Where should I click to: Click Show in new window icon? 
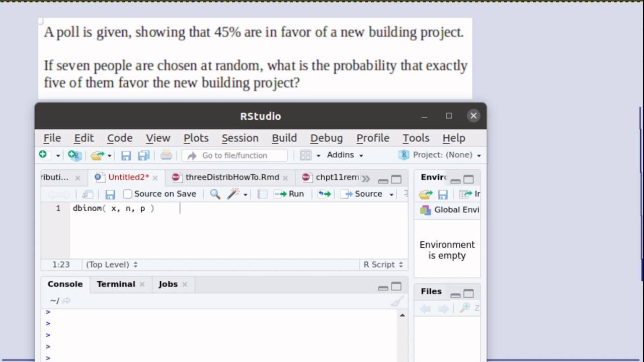88,194
